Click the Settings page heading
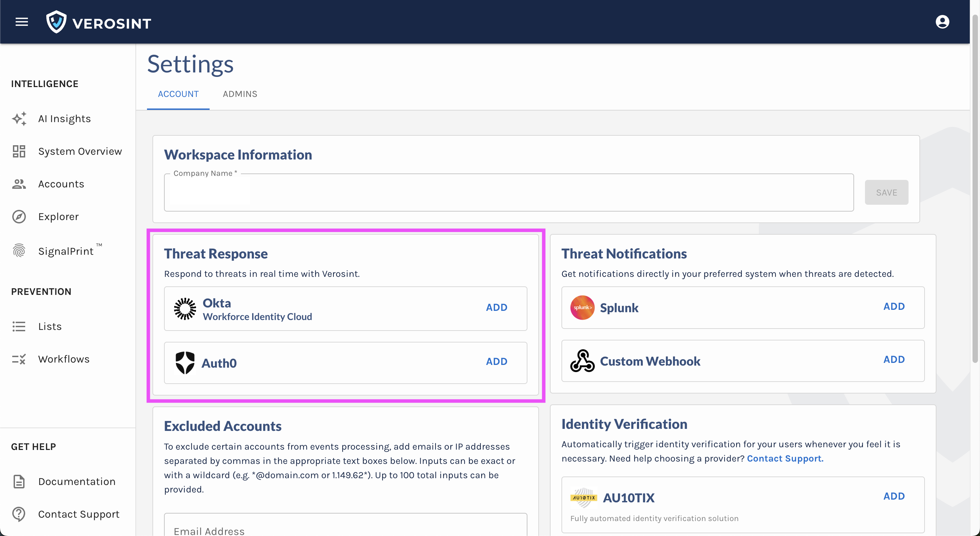 (x=190, y=64)
